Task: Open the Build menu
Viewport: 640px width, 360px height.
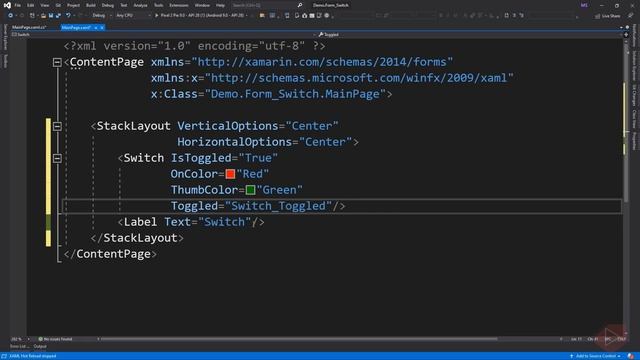Action: pyautogui.click(x=91, y=5)
